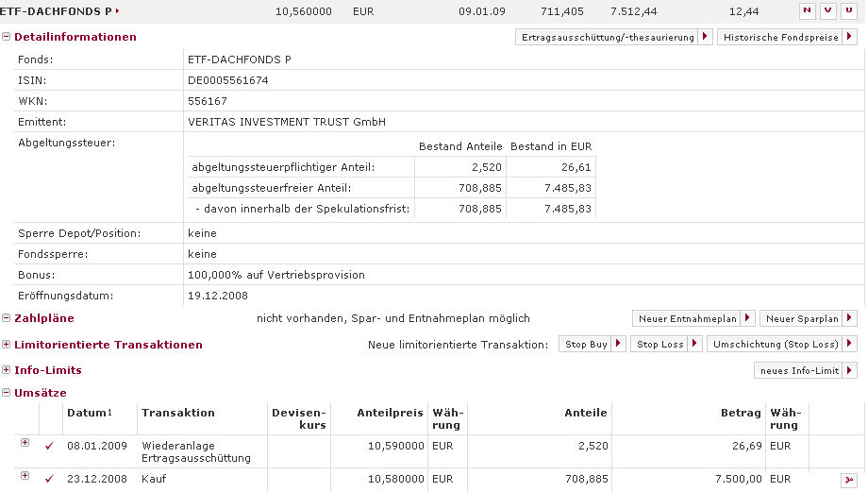Click the arrow icon beside Neuer Sparplan
868x492 pixels.
click(851, 318)
